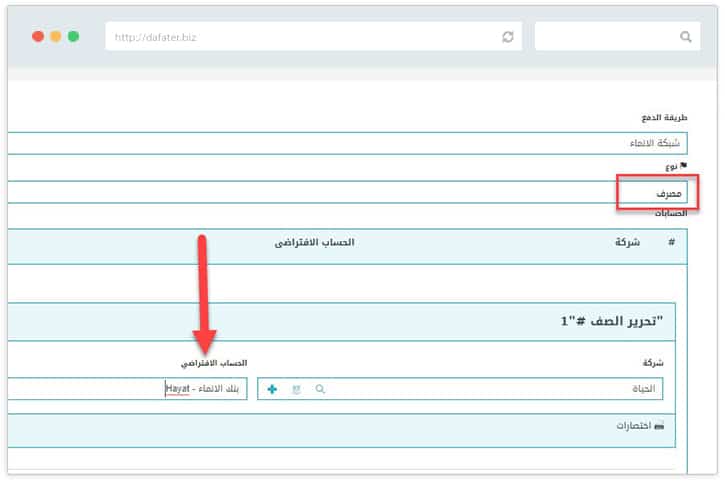
Task: Click the search icon in company field
Action: [320, 389]
